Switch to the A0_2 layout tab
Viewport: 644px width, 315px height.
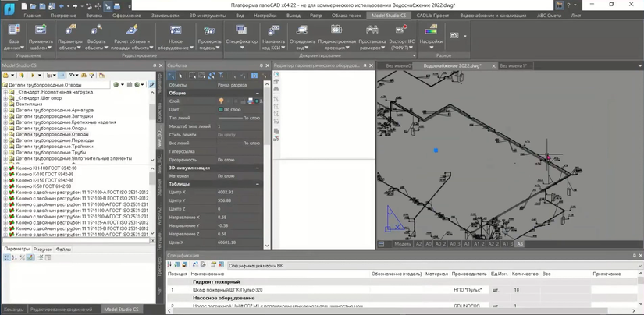[441, 244]
